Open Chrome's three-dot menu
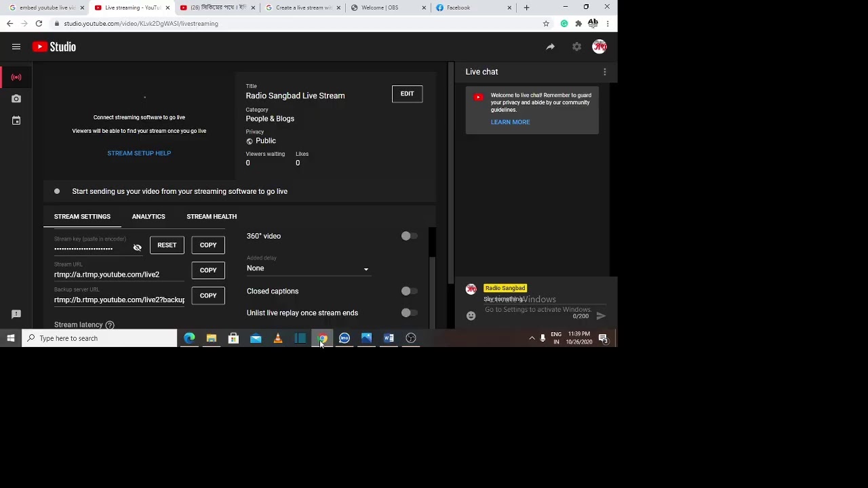 (x=608, y=24)
